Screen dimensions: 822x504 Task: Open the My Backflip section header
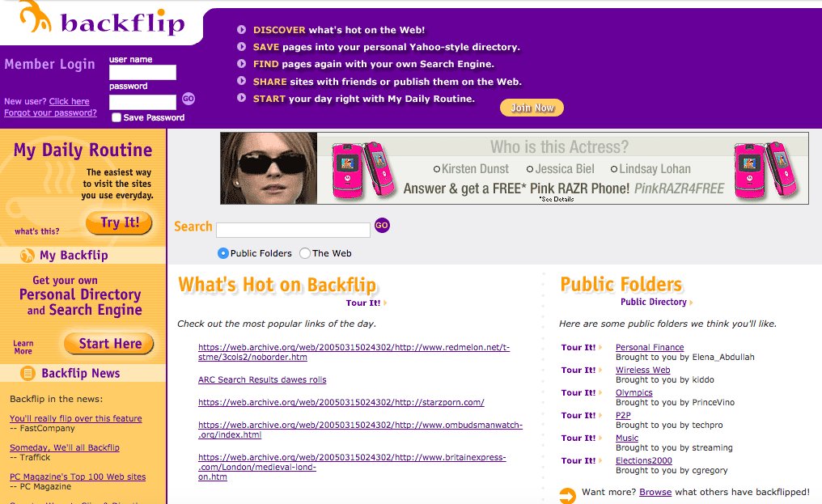(x=74, y=256)
